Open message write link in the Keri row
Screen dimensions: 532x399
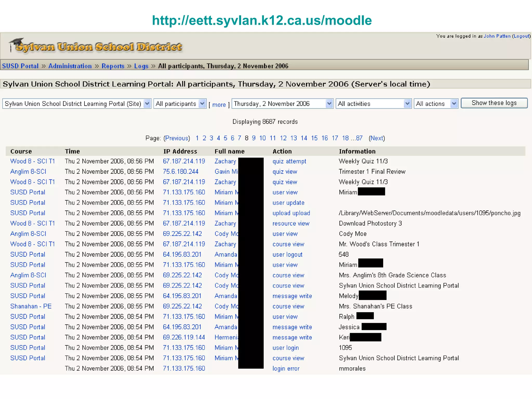click(x=292, y=337)
